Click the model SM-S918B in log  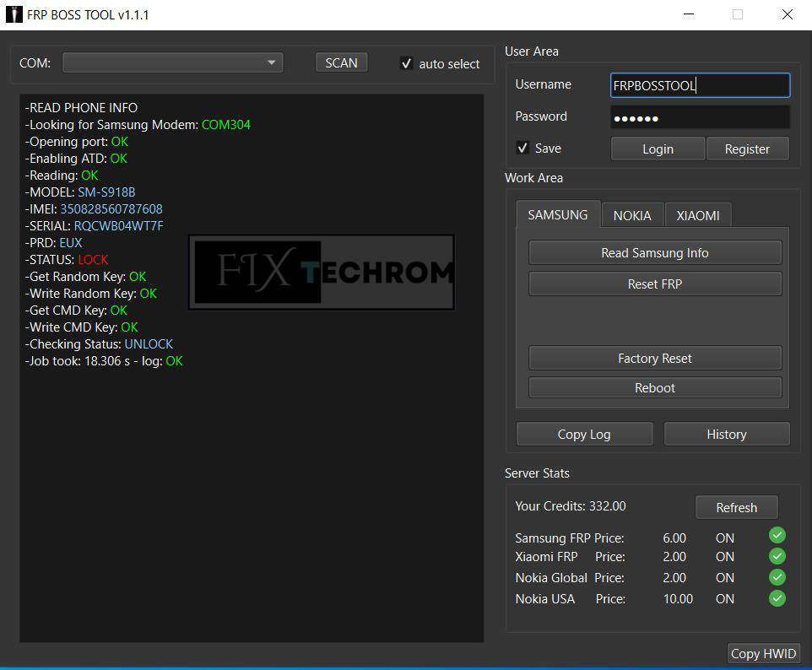click(106, 192)
